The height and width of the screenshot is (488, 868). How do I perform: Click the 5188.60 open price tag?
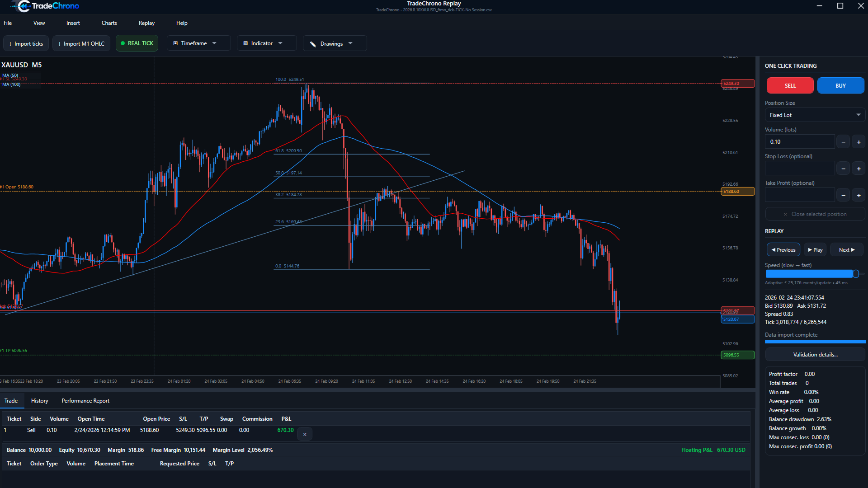click(x=737, y=192)
